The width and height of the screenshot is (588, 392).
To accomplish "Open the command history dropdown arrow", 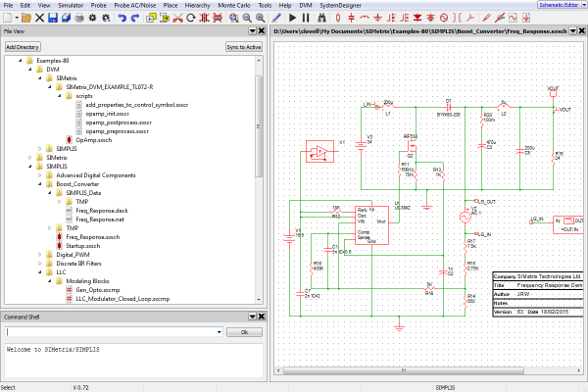I will pyautogui.click(x=219, y=332).
